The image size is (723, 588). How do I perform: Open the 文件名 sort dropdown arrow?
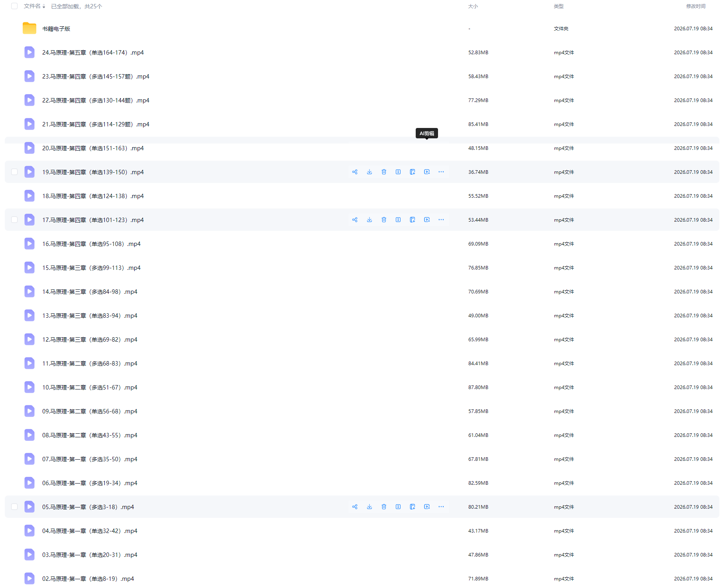click(44, 7)
